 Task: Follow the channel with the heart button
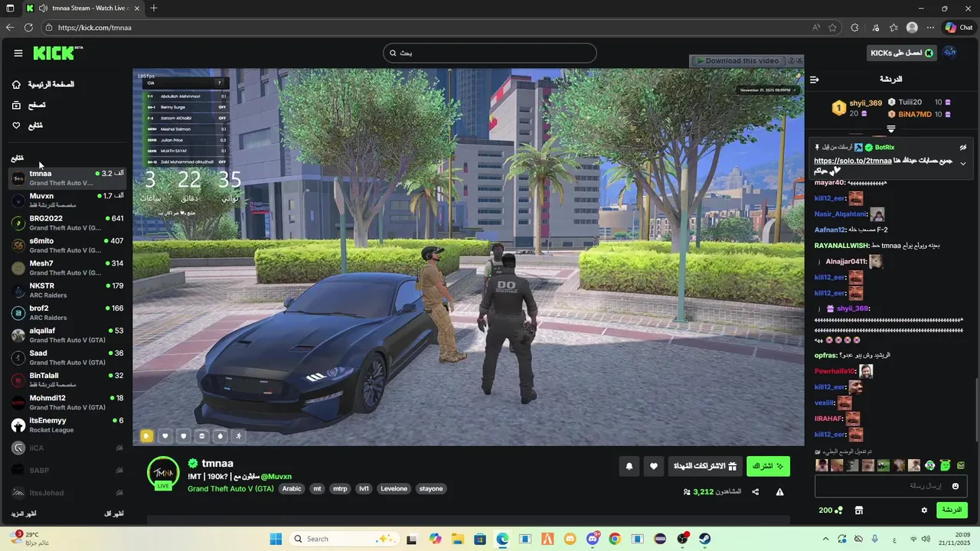653,466
